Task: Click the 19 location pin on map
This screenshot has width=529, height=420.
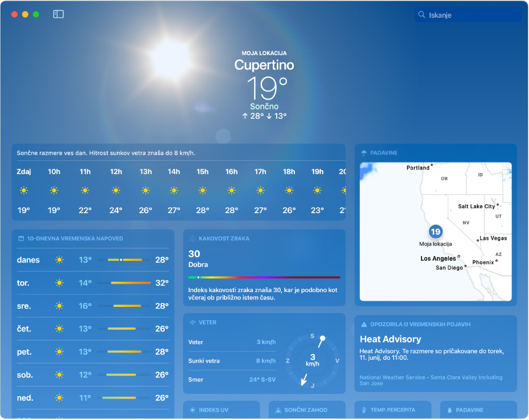Action: click(436, 232)
